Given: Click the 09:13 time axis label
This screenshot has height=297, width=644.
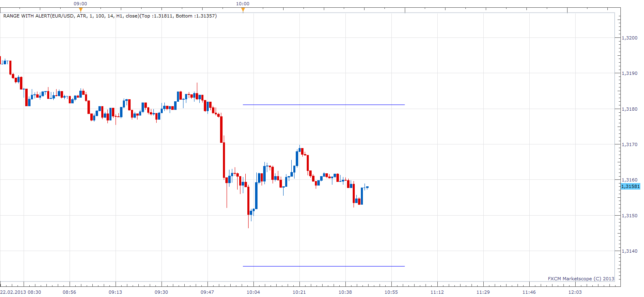Looking at the screenshot, I should click(x=116, y=292).
